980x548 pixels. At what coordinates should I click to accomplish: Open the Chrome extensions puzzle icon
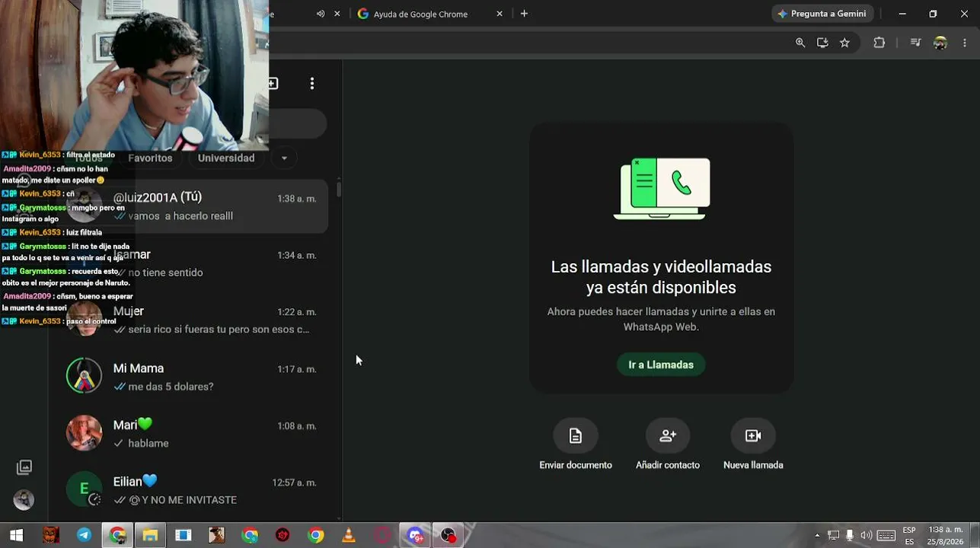pos(879,43)
